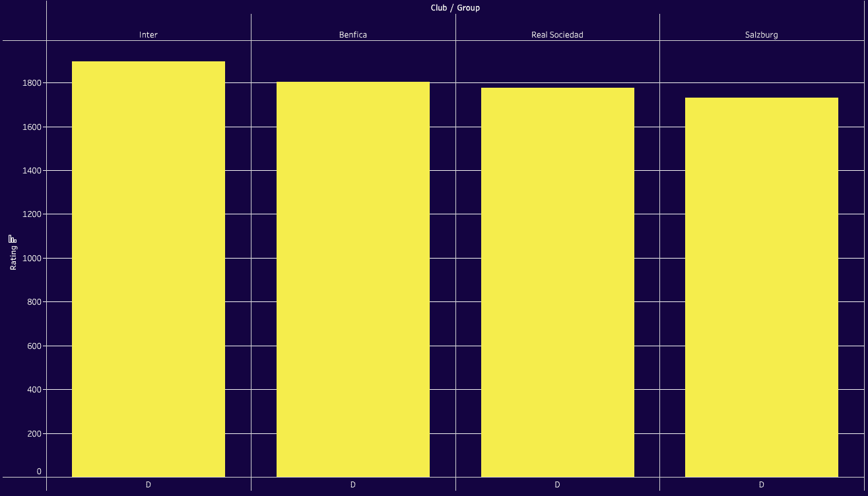Screen dimensions: 868x496
Task: Click the 1000 axis tick label
Action: (x=32, y=259)
